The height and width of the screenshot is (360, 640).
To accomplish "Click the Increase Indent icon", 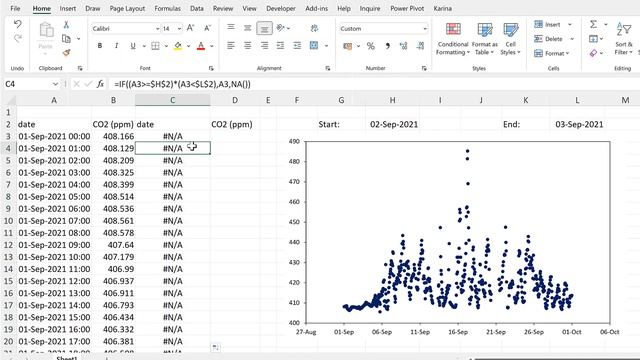I will coord(297,46).
